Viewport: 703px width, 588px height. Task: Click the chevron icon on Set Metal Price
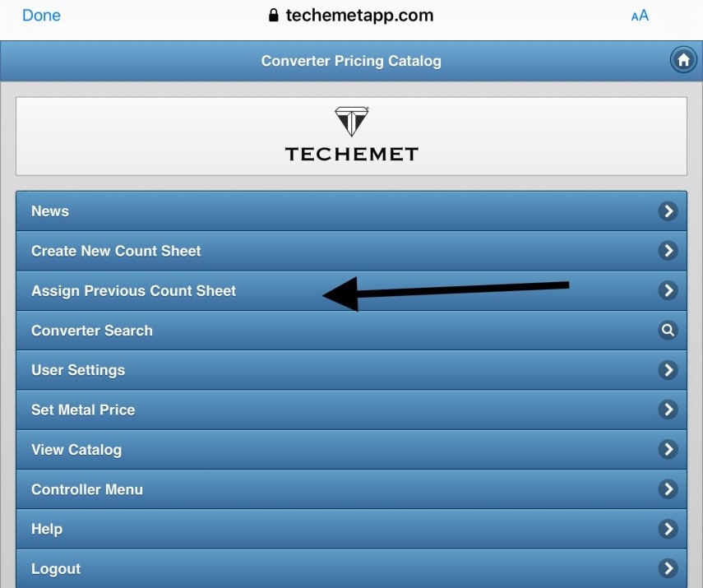click(x=668, y=410)
